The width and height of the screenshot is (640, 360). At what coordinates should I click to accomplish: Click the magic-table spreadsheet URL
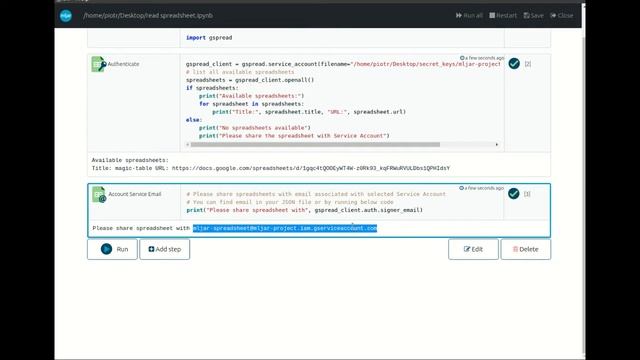[311, 168]
